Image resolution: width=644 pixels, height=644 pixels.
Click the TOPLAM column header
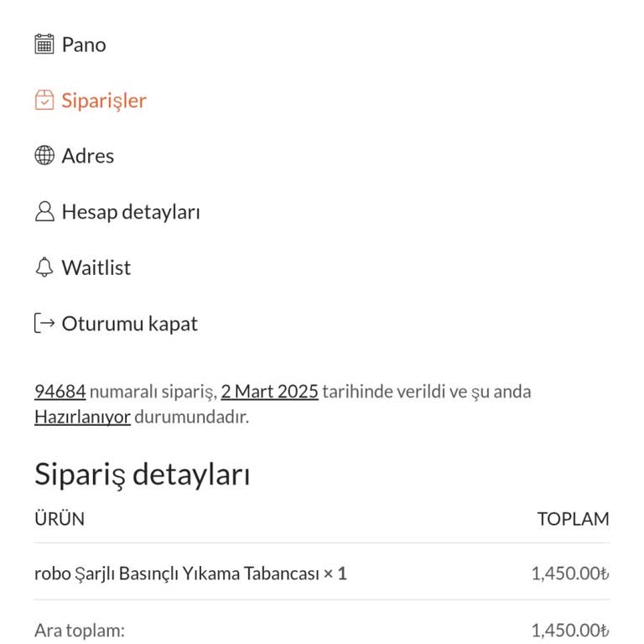click(573, 519)
